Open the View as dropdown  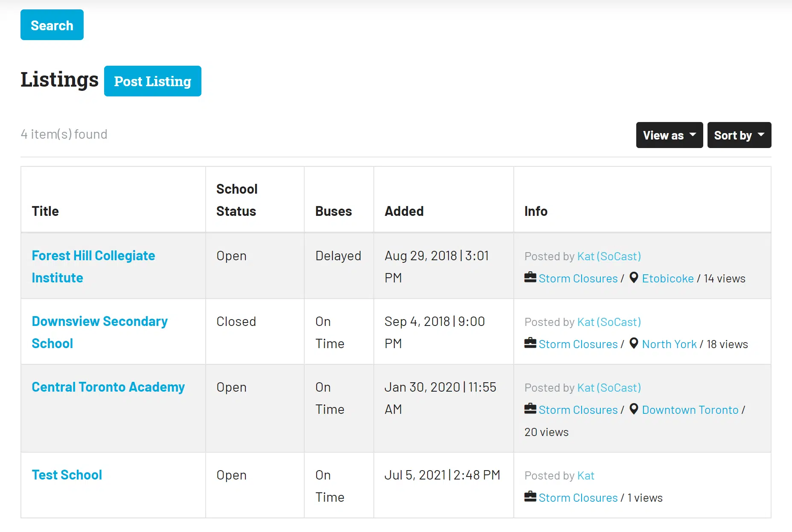pyautogui.click(x=669, y=135)
